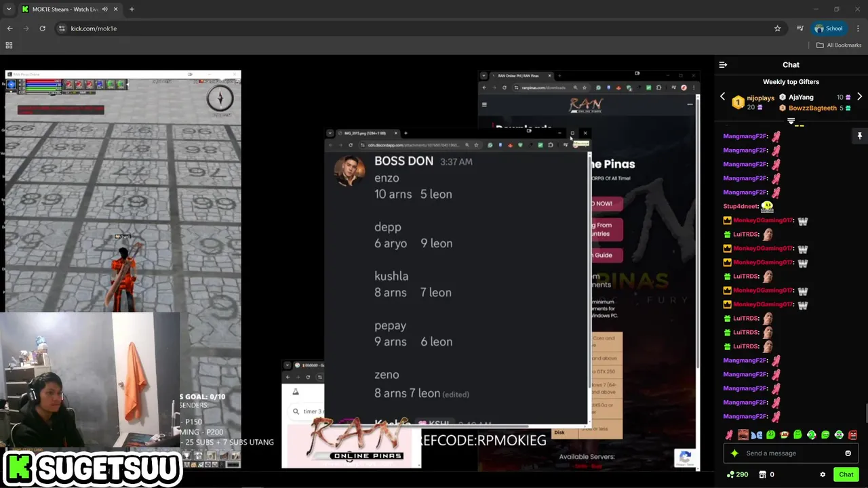
Task: Open media controls in Chrome toolbar
Action: (x=800, y=28)
